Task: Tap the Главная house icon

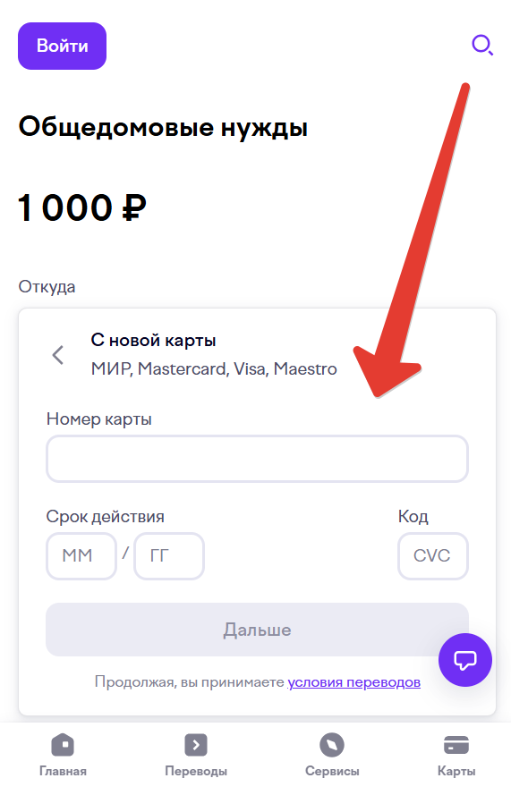Action: coord(63,745)
